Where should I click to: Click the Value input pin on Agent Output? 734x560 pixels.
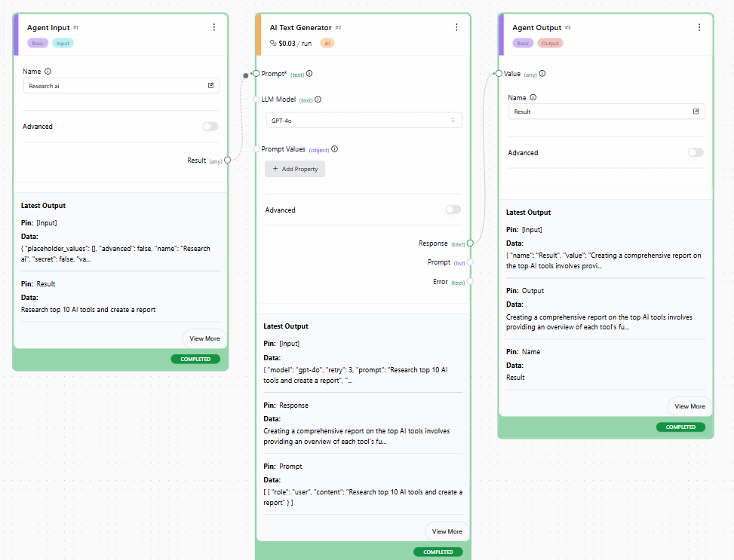click(499, 73)
